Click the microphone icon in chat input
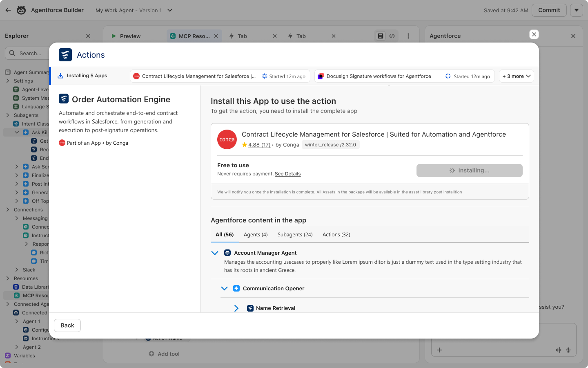Viewport: 588px width, 368px height. pos(568,350)
